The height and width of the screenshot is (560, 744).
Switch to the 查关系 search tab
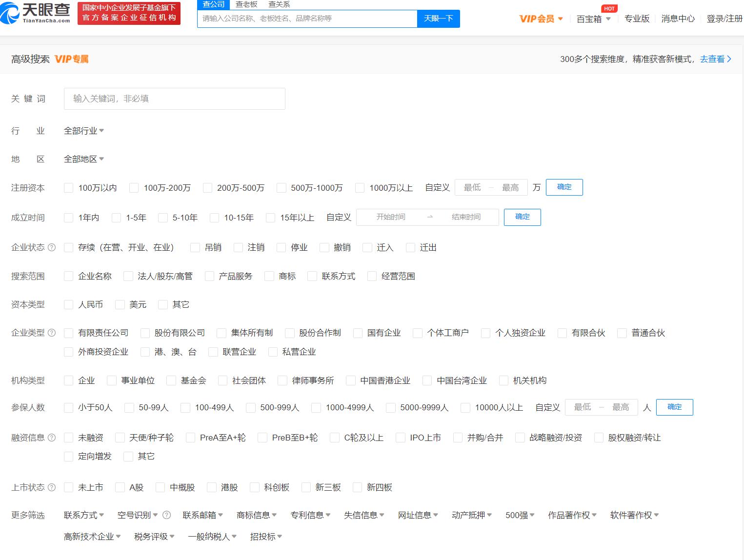tap(279, 4)
